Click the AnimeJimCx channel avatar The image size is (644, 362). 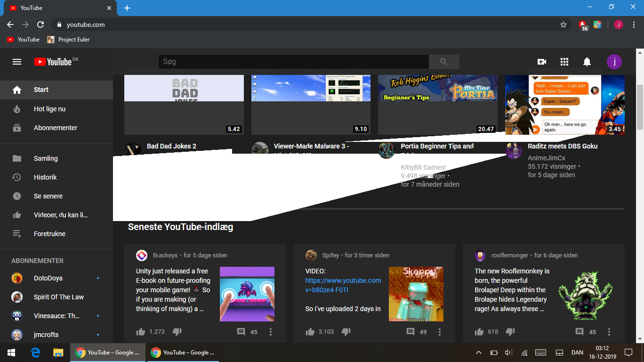(514, 151)
